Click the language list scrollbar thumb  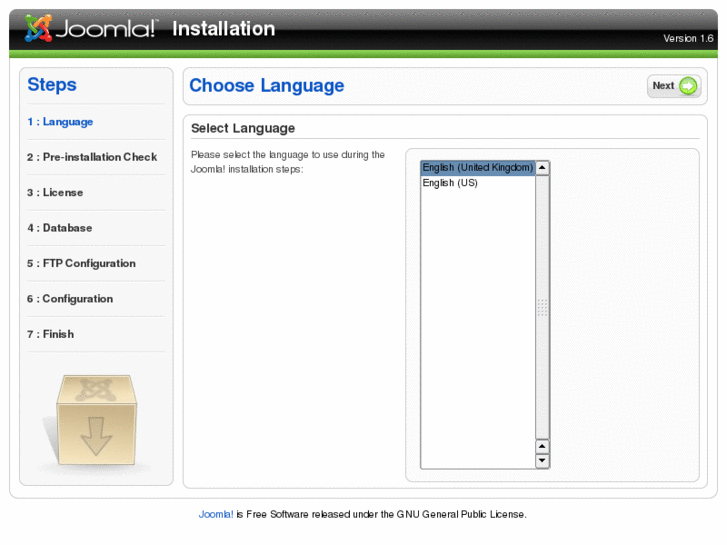coord(542,307)
